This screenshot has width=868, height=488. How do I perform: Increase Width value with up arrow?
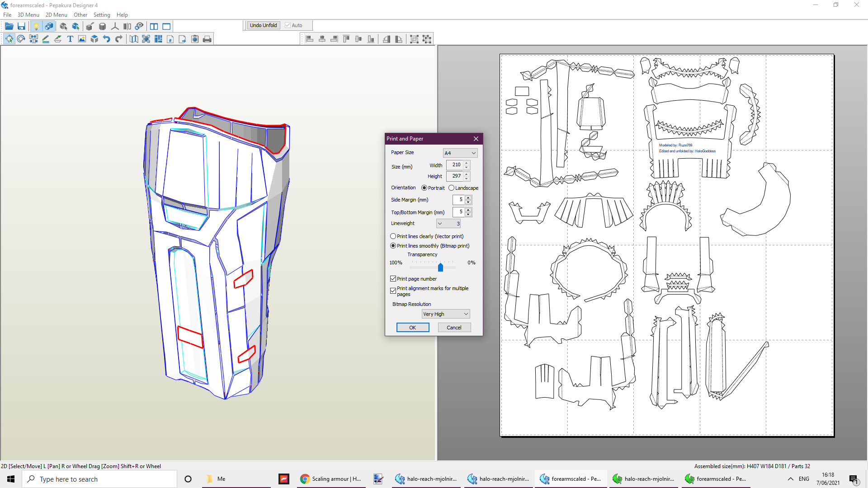coord(467,163)
